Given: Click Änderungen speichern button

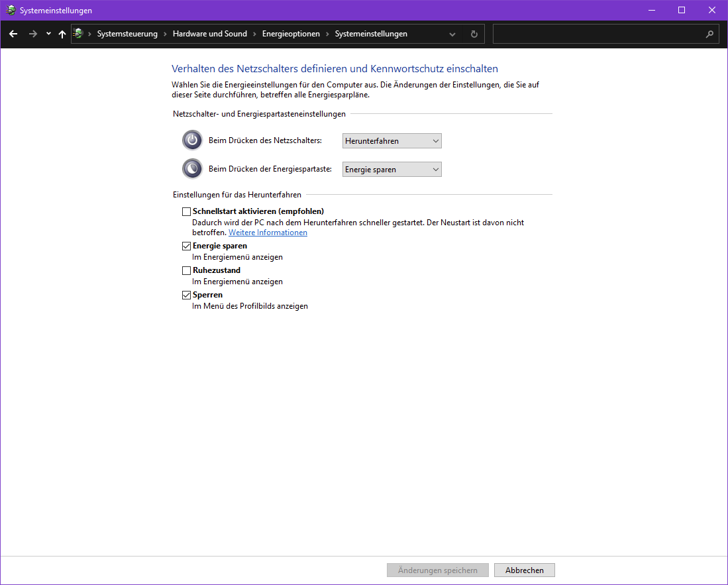Looking at the screenshot, I should 437,570.
